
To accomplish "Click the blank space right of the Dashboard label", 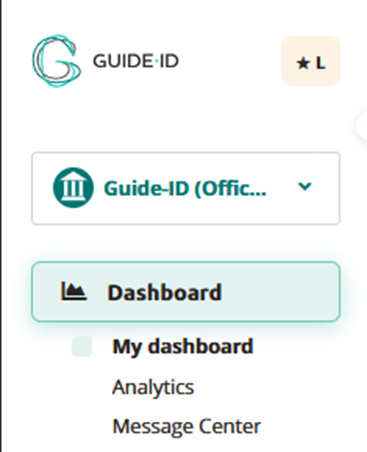I will pos(280,292).
